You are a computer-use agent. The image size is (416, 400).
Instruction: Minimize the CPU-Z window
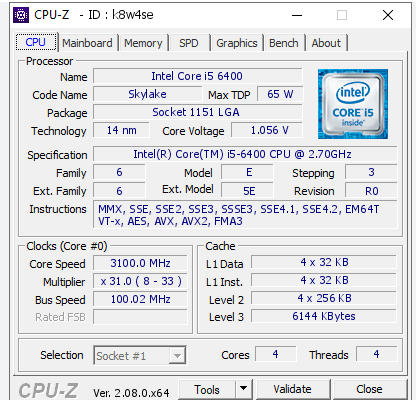click(x=297, y=15)
